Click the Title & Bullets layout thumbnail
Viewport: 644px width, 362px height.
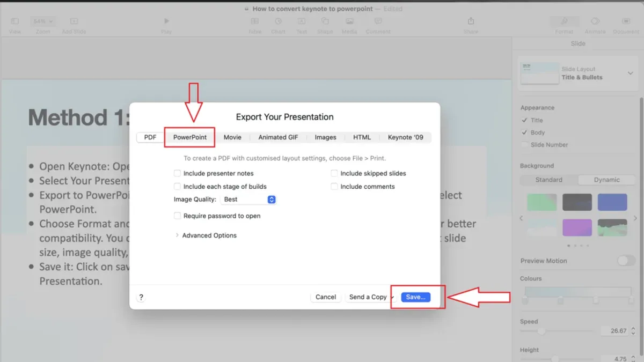coord(539,73)
